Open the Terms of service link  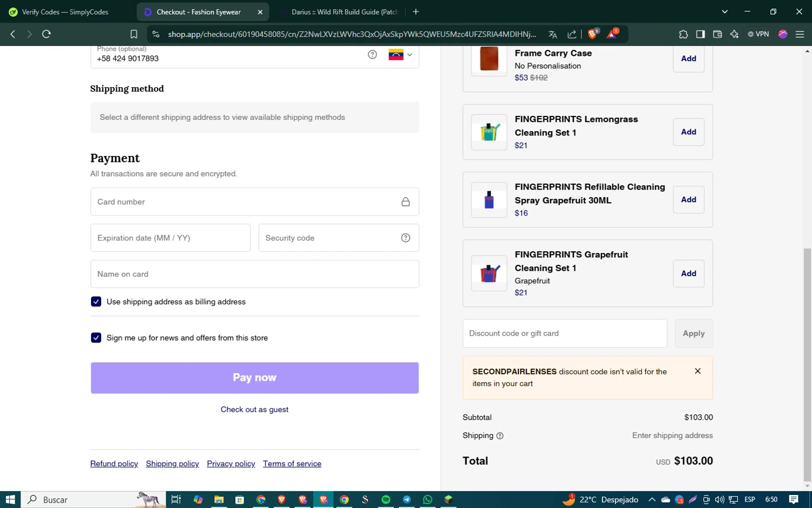click(x=292, y=464)
